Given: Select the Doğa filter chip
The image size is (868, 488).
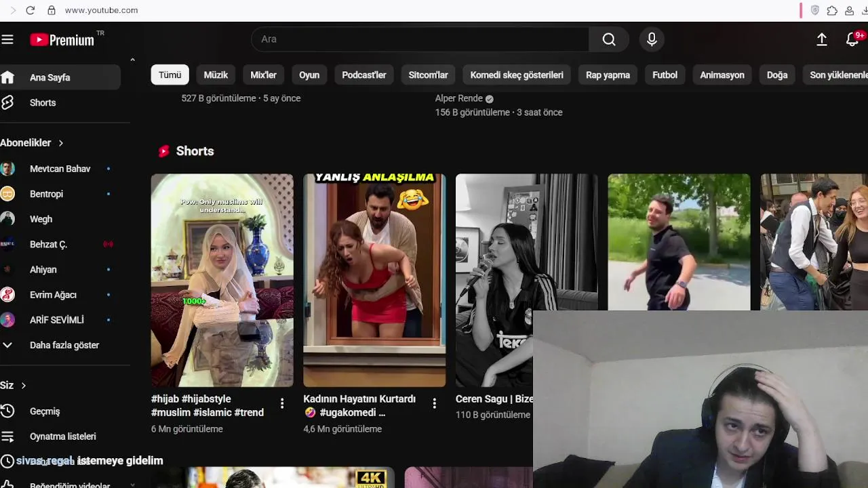Looking at the screenshot, I should coord(776,75).
